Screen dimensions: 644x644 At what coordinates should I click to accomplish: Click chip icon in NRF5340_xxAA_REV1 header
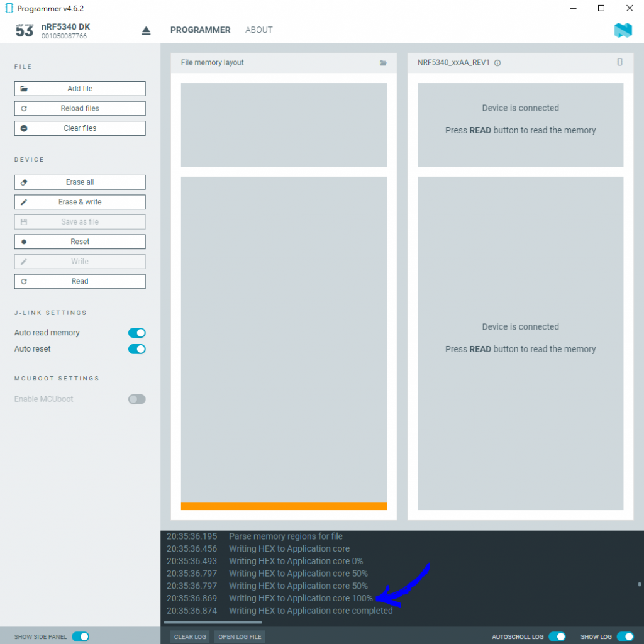(x=619, y=62)
